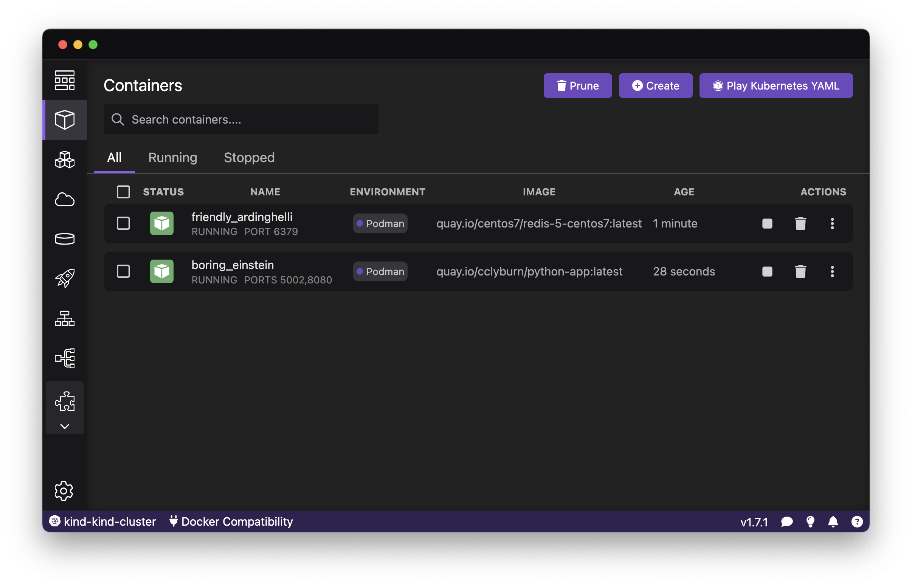Open the kebab menu for boring_einstein
The height and width of the screenshot is (588, 912).
click(x=833, y=271)
